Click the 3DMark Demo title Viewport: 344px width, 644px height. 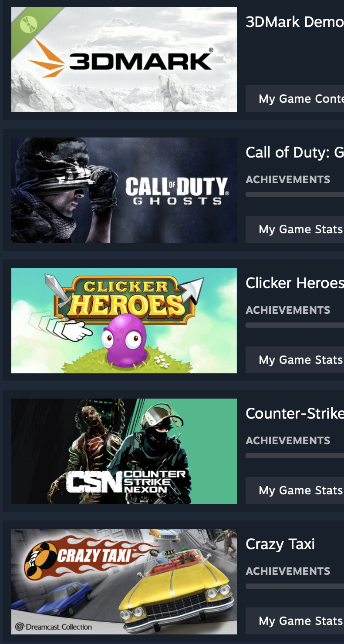click(x=295, y=22)
